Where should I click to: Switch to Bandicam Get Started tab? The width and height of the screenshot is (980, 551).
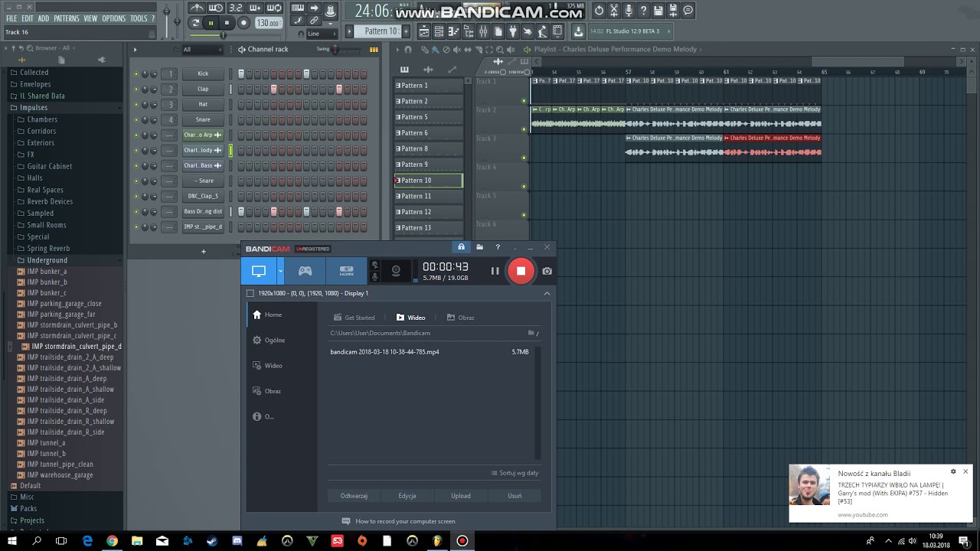(354, 318)
